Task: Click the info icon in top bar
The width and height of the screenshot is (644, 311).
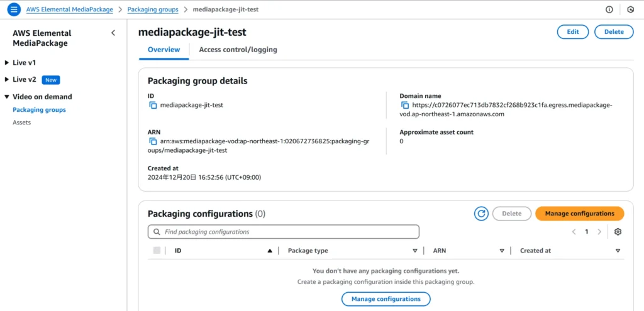Action: (609, 9)
